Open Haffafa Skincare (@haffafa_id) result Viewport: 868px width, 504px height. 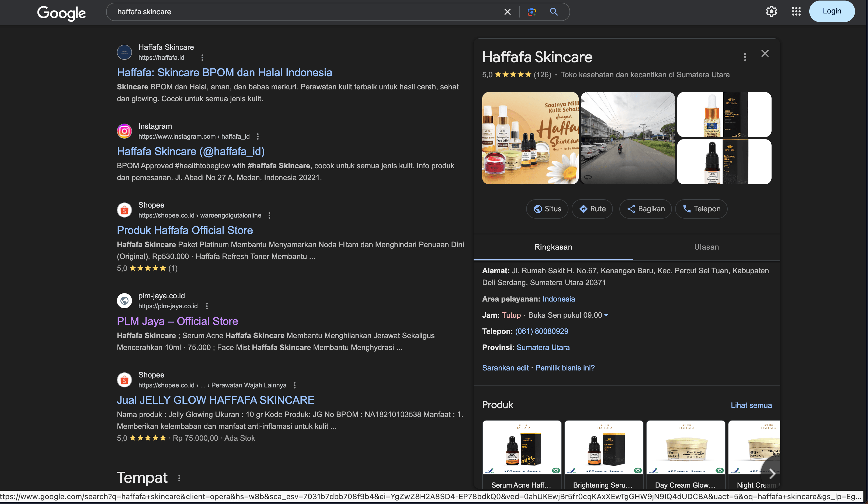(x=191, y=152)
